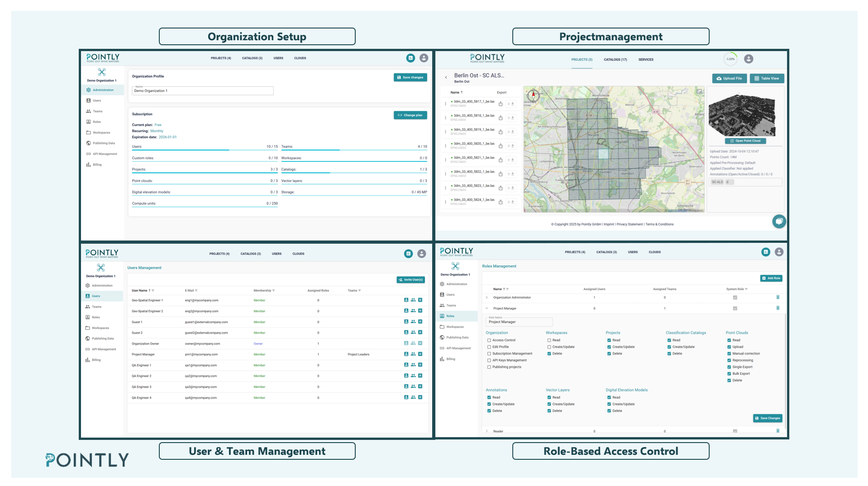The width and height of the screenshot is (868, 486).
Task: Click the Invite User(s) button
Action: point(410,280)
